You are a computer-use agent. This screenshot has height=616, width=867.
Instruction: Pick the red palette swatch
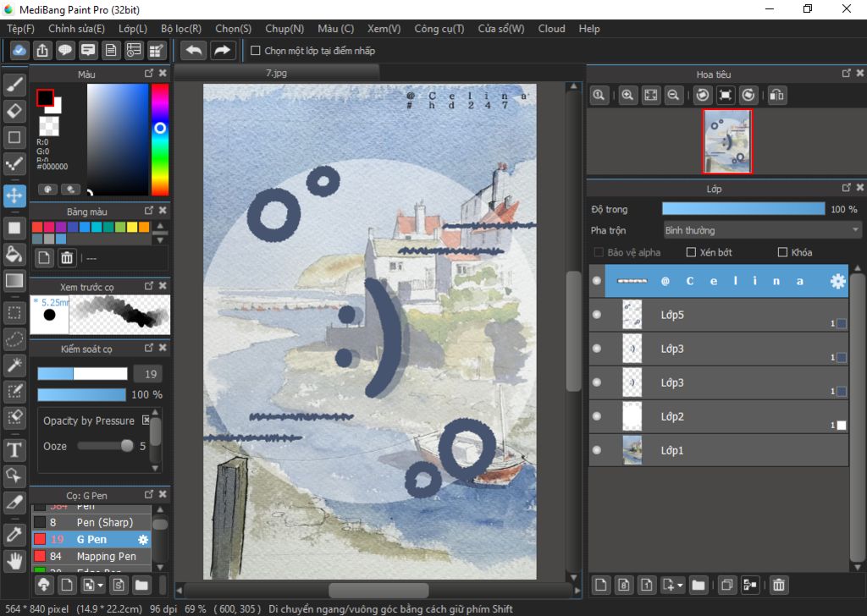click(x=37, y=227)
